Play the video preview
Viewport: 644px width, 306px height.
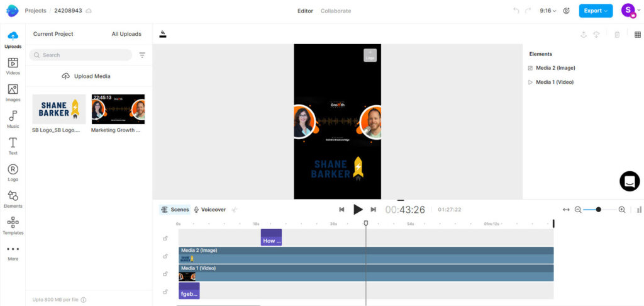(358, 209)
